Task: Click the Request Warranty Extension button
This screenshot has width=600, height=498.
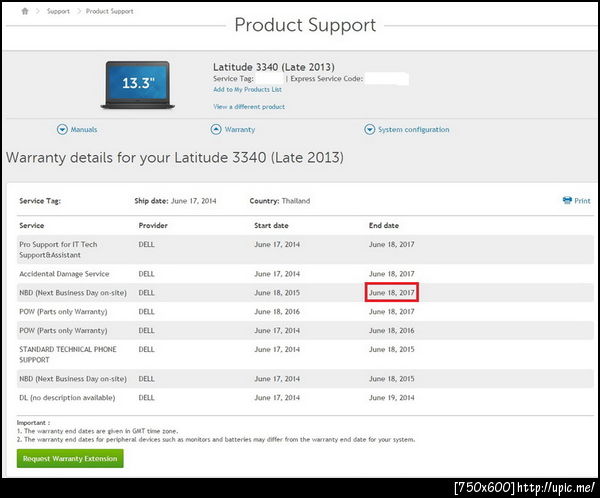Action: tap(70, 459)
